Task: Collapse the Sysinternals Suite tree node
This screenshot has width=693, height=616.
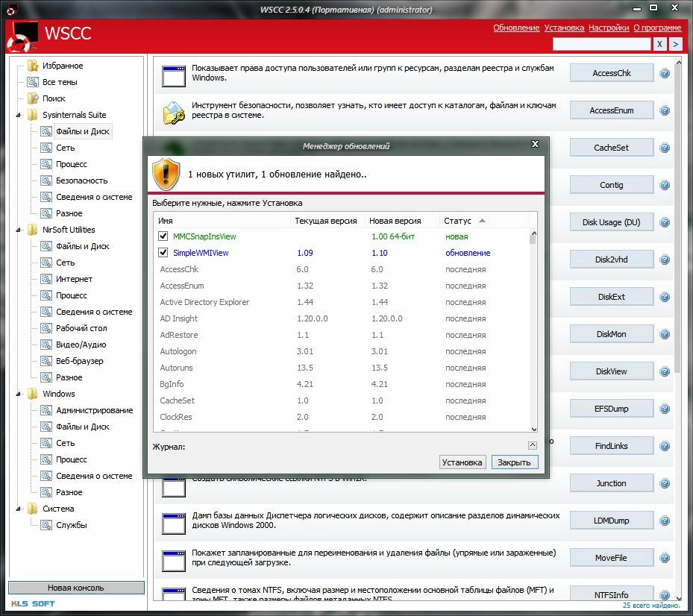Action: point(18,116)
